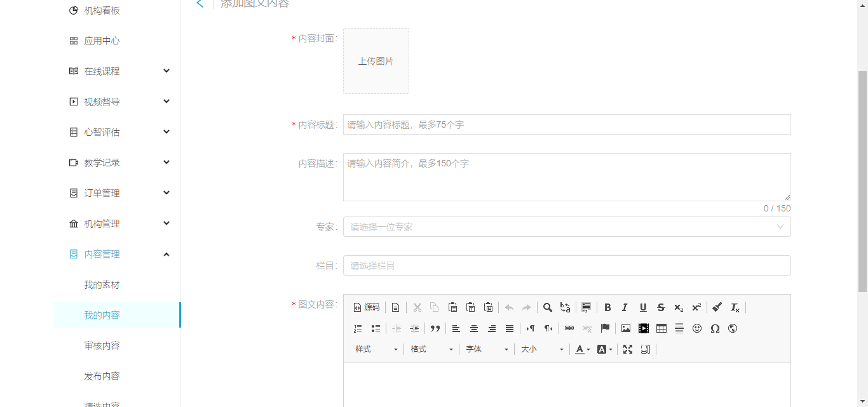
Task: Open the replace text tool
Action: point(565,307)
